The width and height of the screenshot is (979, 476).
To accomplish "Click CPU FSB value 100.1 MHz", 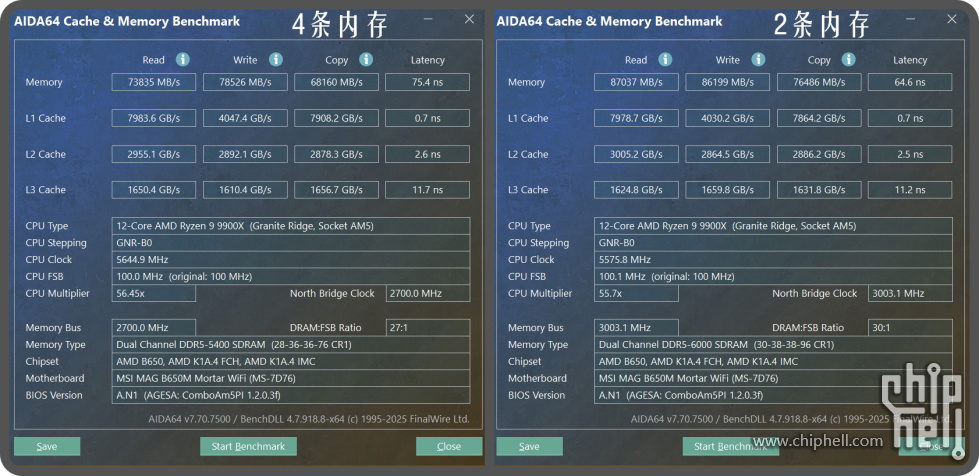I will [x=774, y=277].
